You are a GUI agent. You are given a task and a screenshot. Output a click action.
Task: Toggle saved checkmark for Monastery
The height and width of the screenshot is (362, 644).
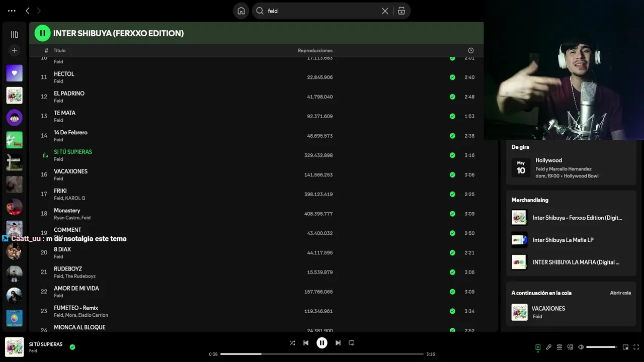tap(452, 214)
